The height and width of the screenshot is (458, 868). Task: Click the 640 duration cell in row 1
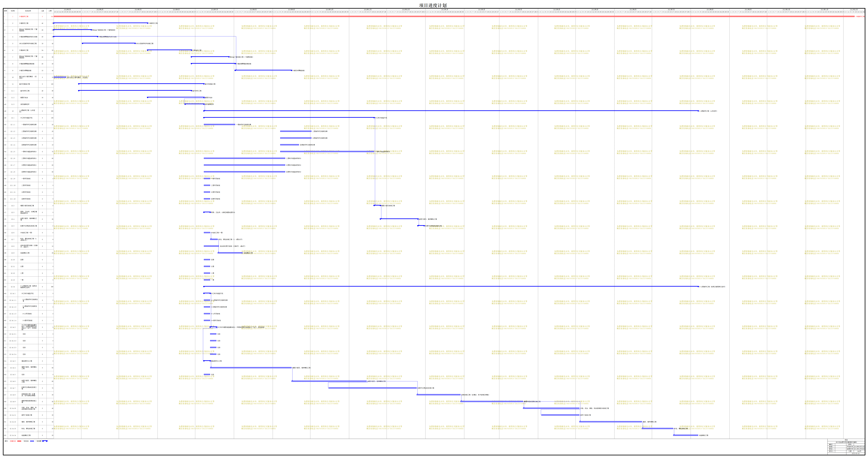tap(50, 17)
